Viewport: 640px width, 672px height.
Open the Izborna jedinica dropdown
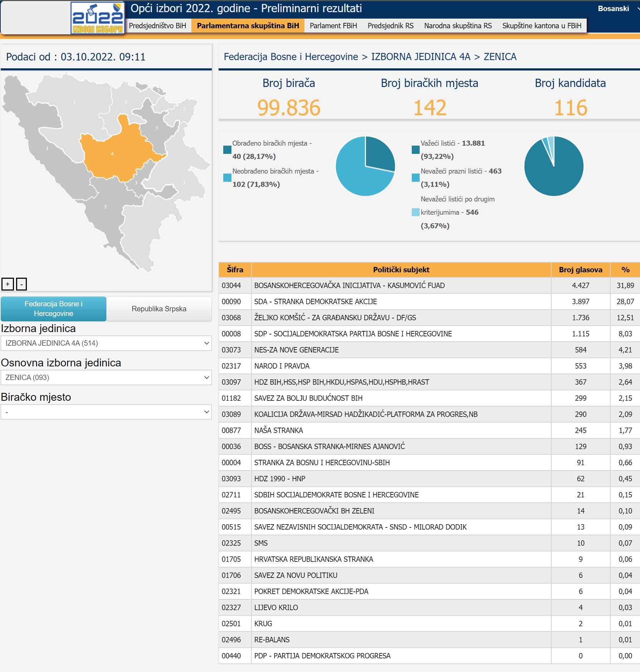tap(106, 343)
